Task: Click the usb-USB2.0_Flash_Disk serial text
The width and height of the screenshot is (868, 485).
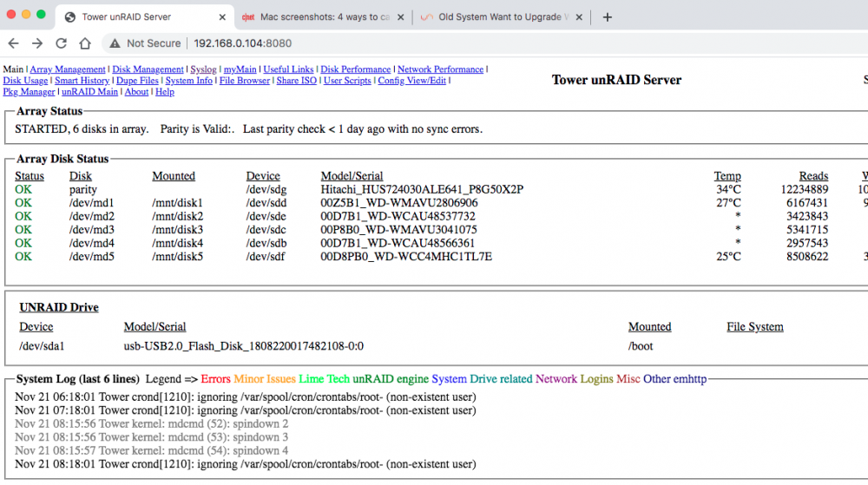Action: pos(244,346)
